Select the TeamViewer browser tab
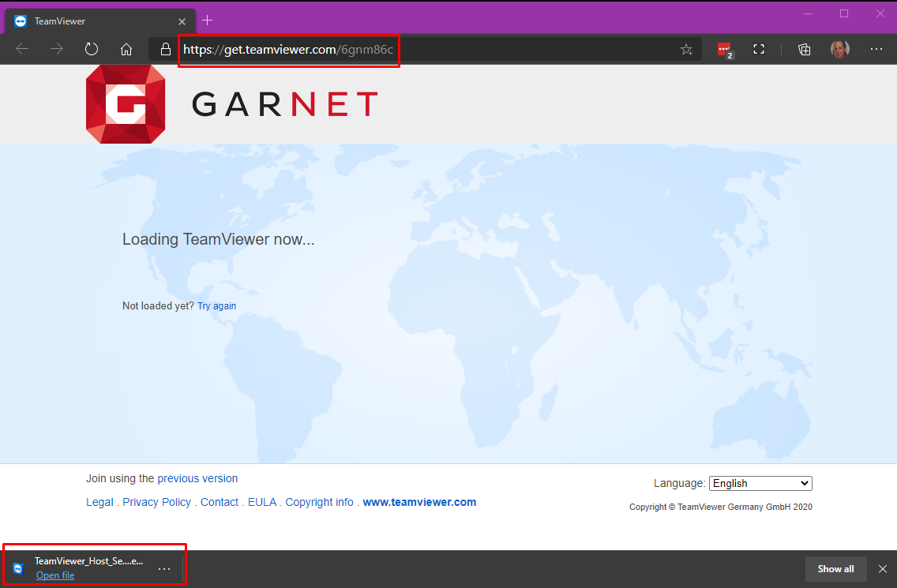The width and height of the screenshot is (897, 588). pyautogui.click(x=95, y=21)
